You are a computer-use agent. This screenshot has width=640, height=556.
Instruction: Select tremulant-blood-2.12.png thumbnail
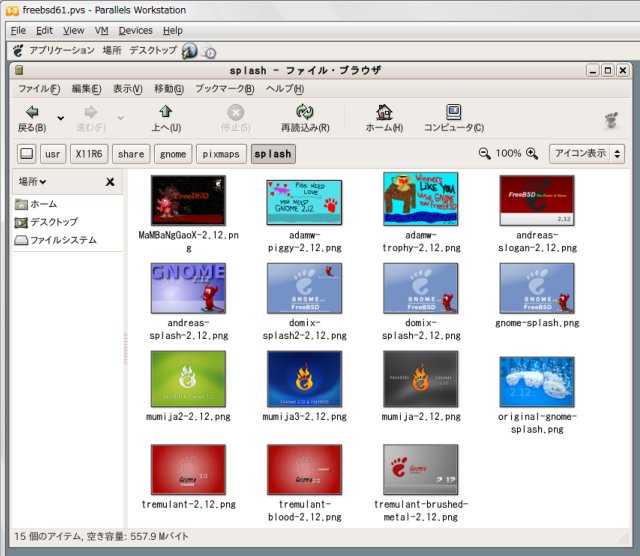coord(304,469)
